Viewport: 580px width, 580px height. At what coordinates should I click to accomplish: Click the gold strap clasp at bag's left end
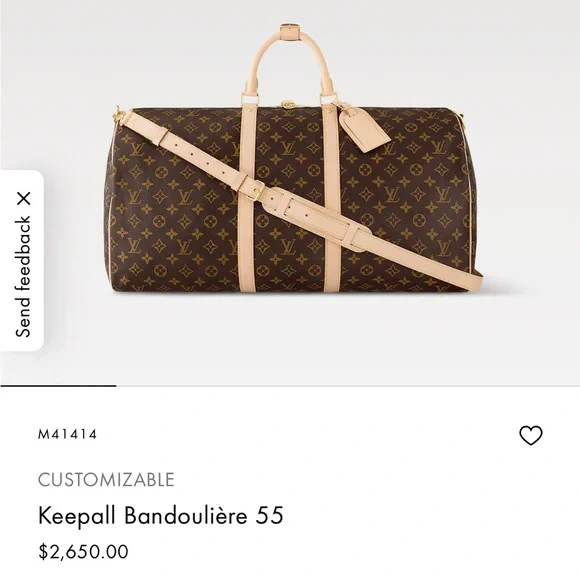[x=118, y=113]
